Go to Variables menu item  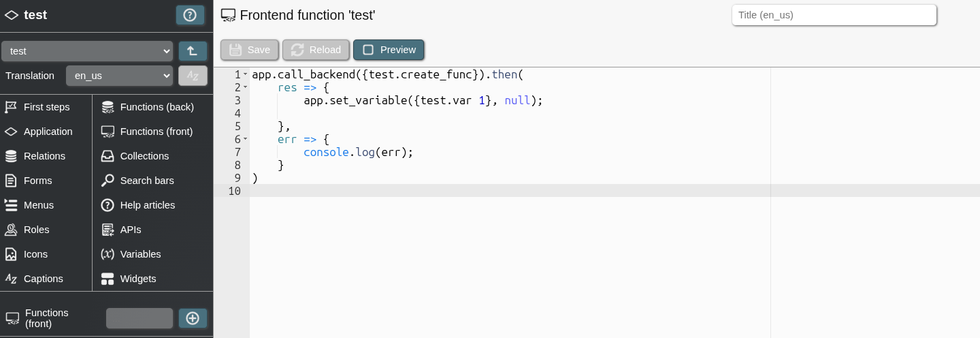click(140, 254)
